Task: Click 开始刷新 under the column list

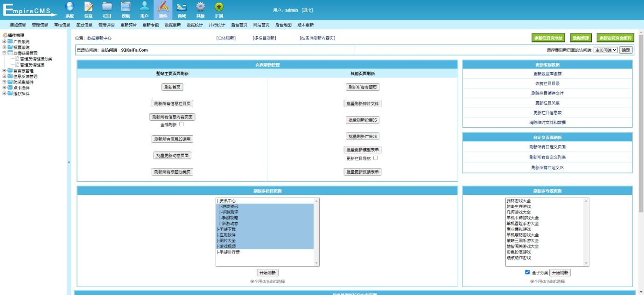Action: 267,273
